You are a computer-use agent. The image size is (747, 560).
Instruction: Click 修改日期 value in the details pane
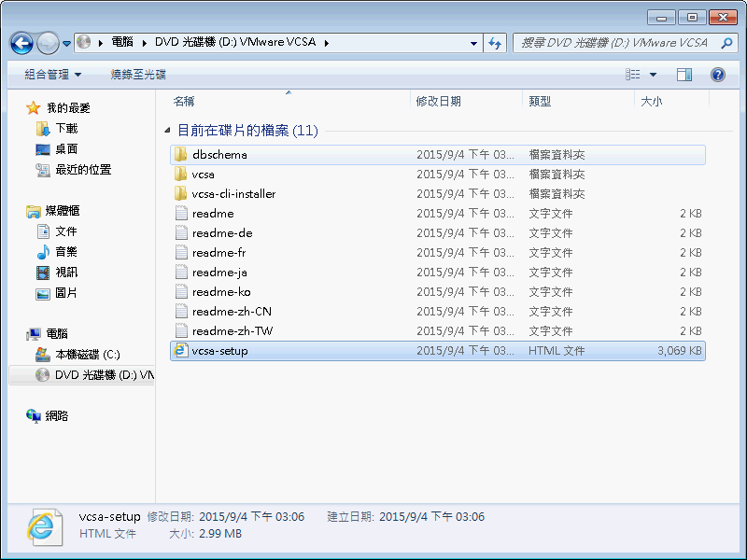251,517
